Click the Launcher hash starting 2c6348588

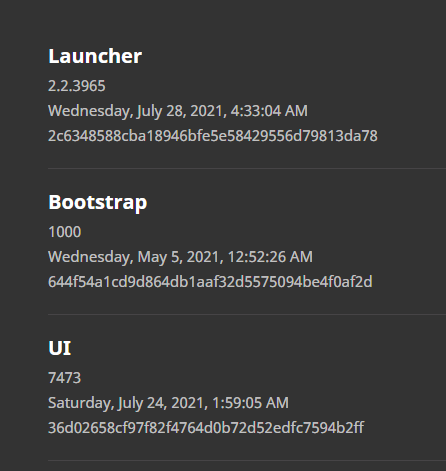tap(213, 136)
